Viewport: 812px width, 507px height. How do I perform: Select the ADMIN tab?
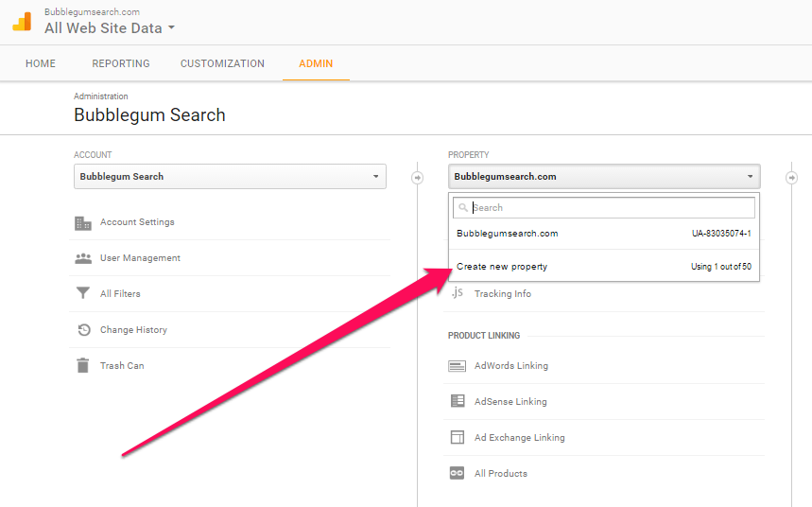[x=316, y=63]
